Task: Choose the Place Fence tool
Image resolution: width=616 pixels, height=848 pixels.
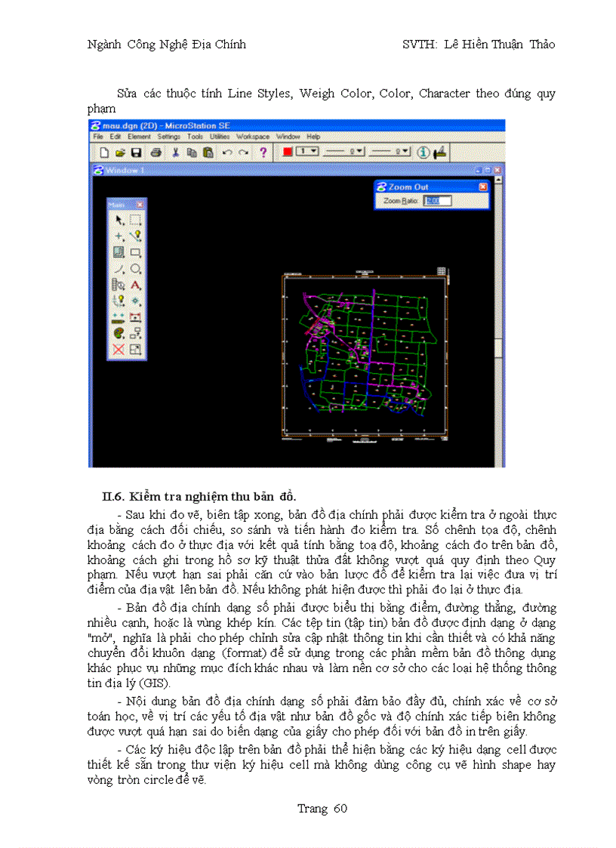Action: pos(135,220)
